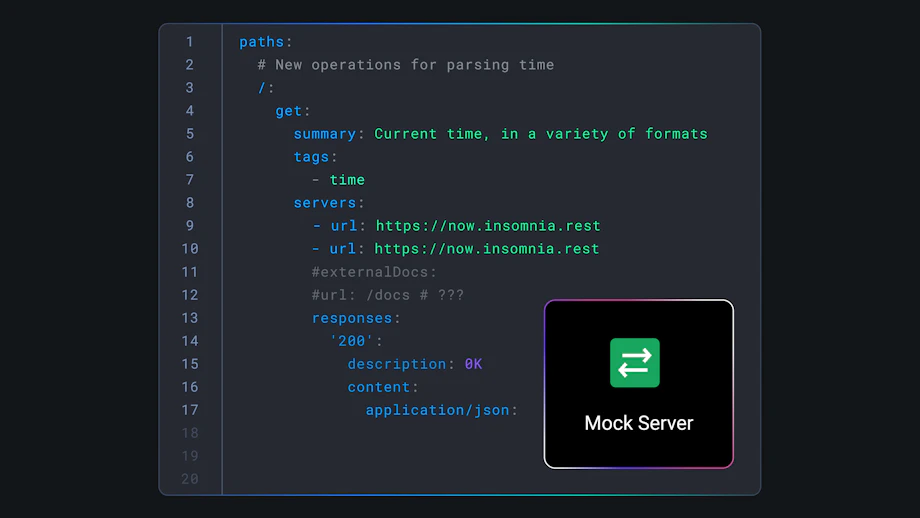Click the 'url' key on line 9

344,226
